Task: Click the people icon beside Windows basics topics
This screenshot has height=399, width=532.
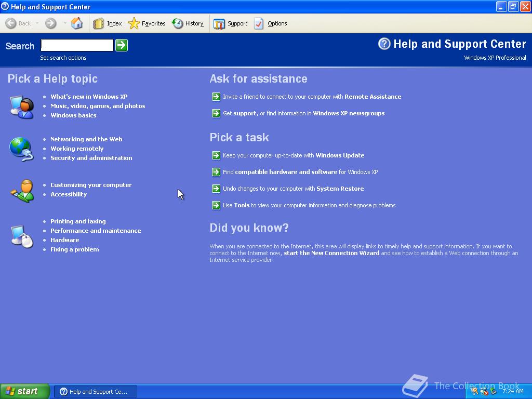Action: [x=21, y=105]
